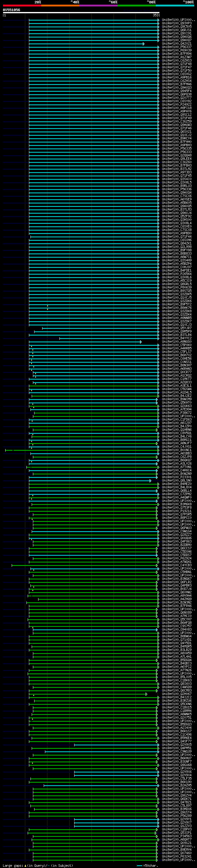197x868 pixels.
Task: Select the UniRef100_P56335 label
Action: click(x=177, y=149)
